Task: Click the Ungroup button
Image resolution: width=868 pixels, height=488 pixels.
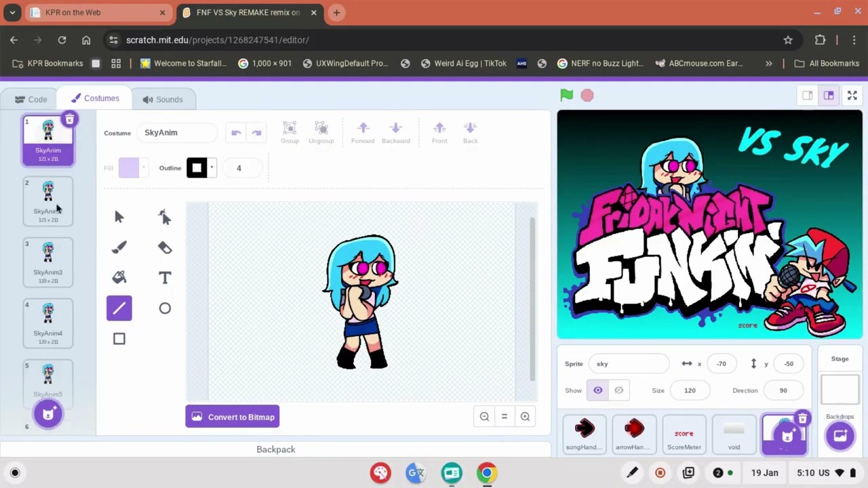Action: point(321,133)
